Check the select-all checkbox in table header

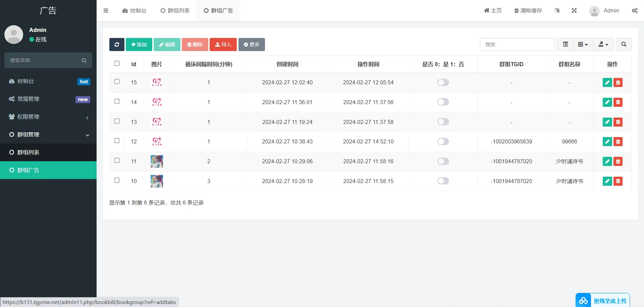(x=117, y=63)
